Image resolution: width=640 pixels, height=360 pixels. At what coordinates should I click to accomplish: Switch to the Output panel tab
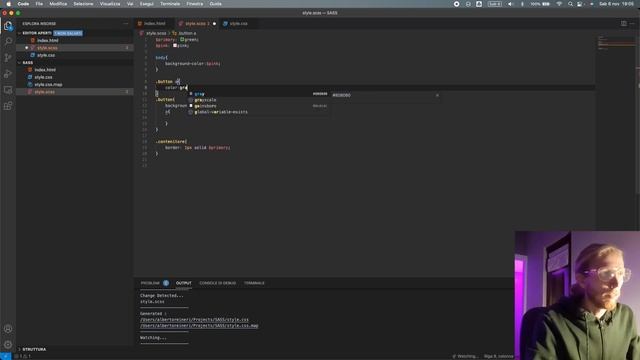coord(184,283)
